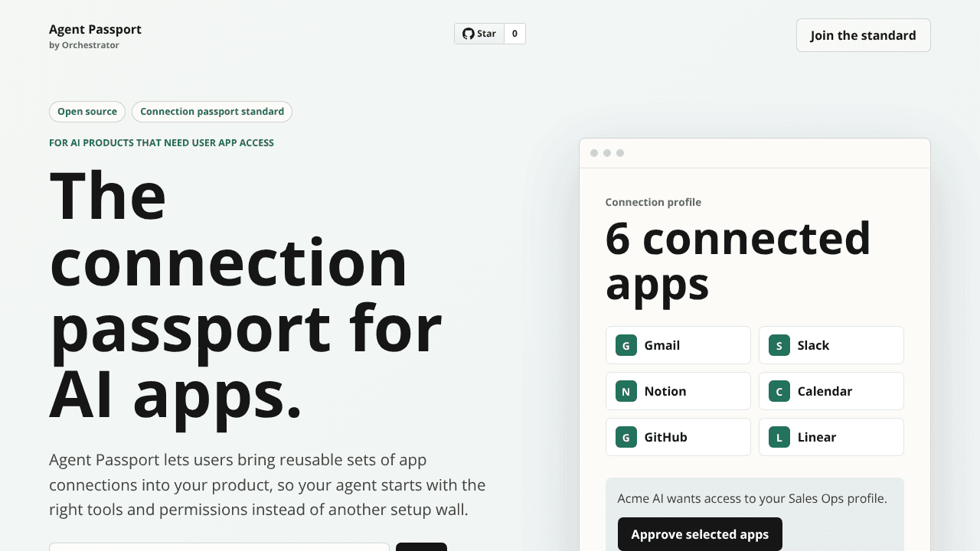
Task: Click the "by Orchestrator" subtitle
Action: [84, 45]
